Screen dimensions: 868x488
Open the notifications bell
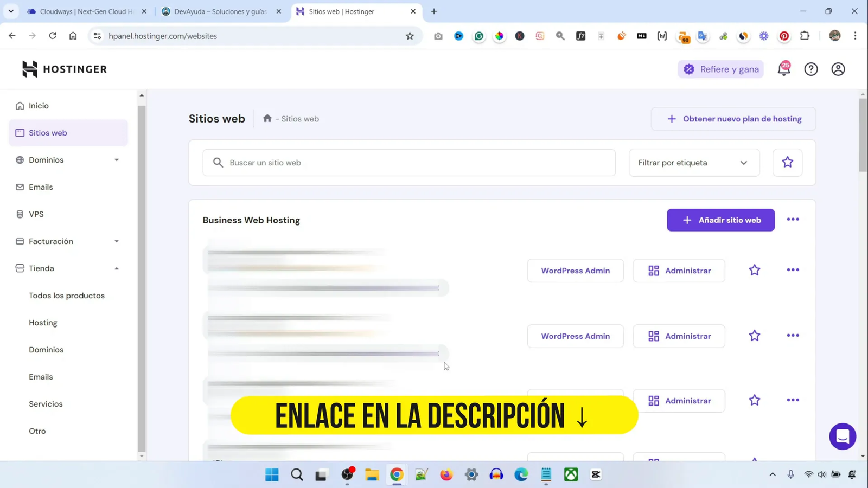point(783,69)
